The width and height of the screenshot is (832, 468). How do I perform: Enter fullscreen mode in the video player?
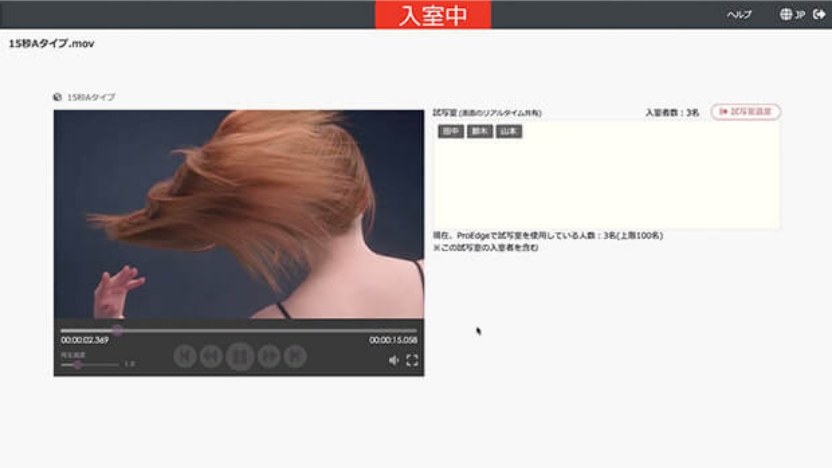tap(412, 360)
